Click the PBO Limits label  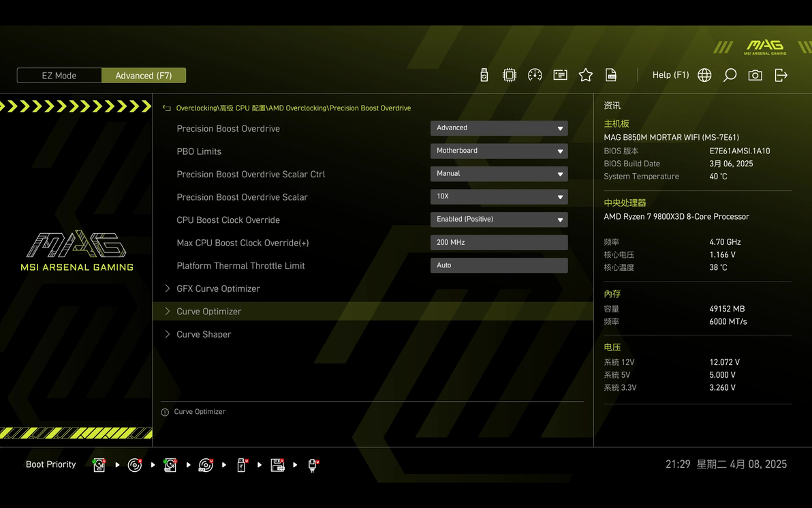[199, 151]
